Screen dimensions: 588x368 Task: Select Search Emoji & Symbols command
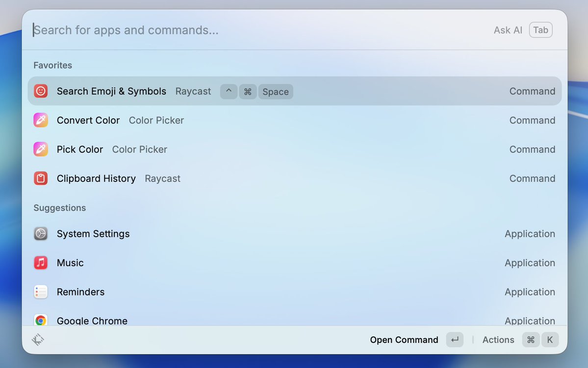coord(294,91)
